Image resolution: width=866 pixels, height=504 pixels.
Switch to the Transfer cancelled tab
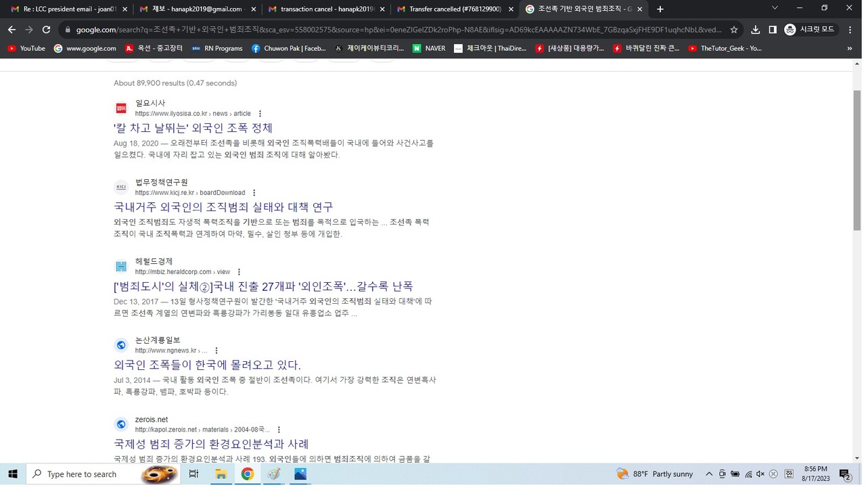coord(453,9)
